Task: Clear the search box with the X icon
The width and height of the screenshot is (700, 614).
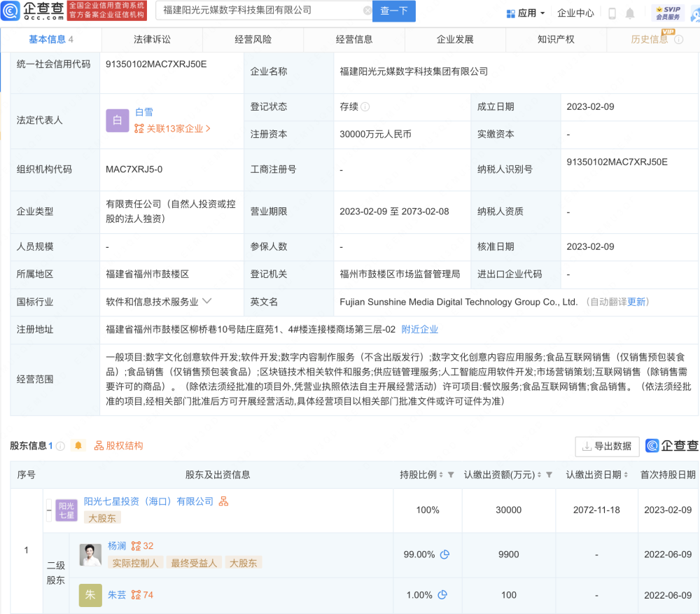Action: (x=367, y=11)
